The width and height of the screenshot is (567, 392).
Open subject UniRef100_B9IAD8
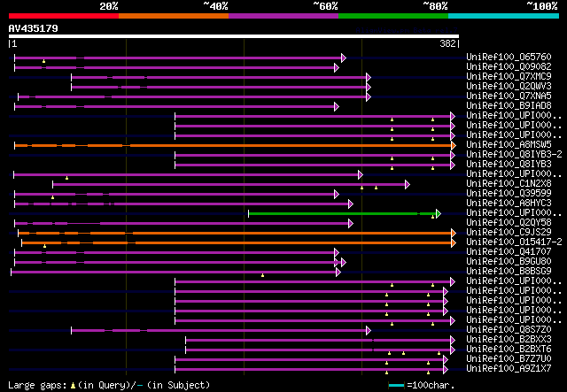pos(509,105)
